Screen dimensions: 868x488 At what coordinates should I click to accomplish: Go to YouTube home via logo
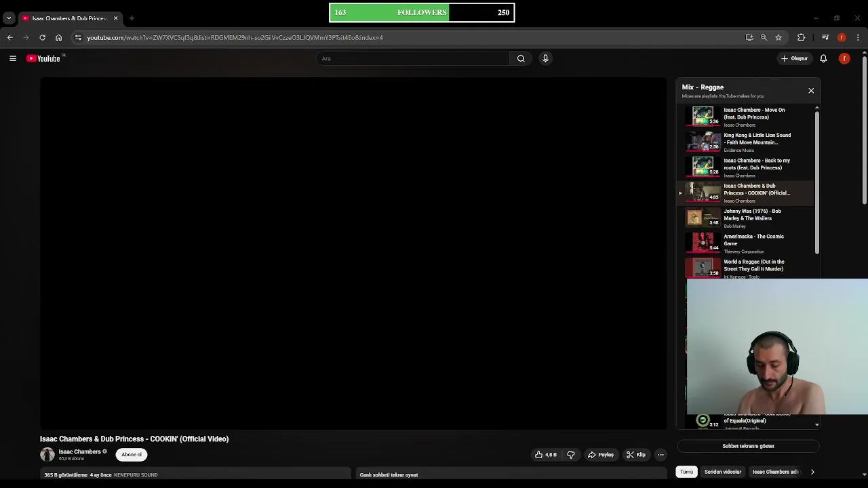coord(43,58)
